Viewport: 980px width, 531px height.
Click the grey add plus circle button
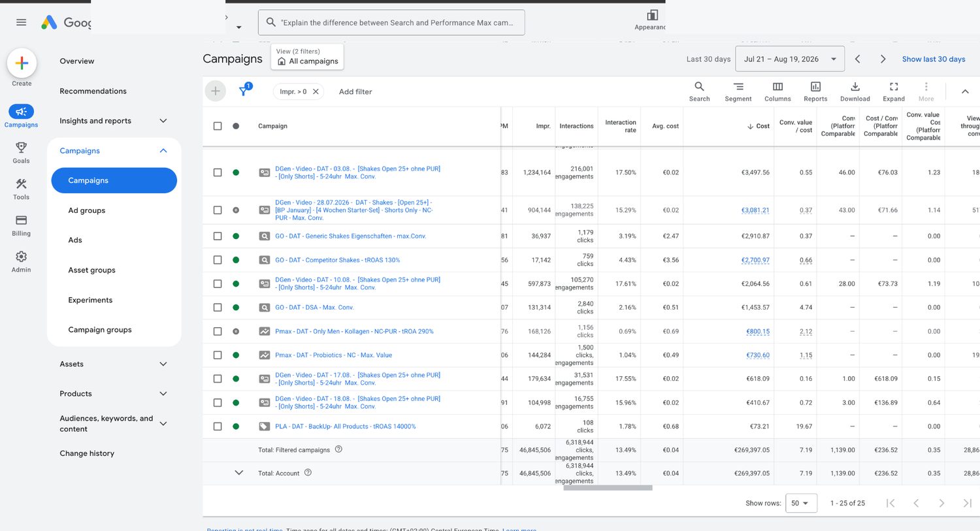click(x=216, y=91)
